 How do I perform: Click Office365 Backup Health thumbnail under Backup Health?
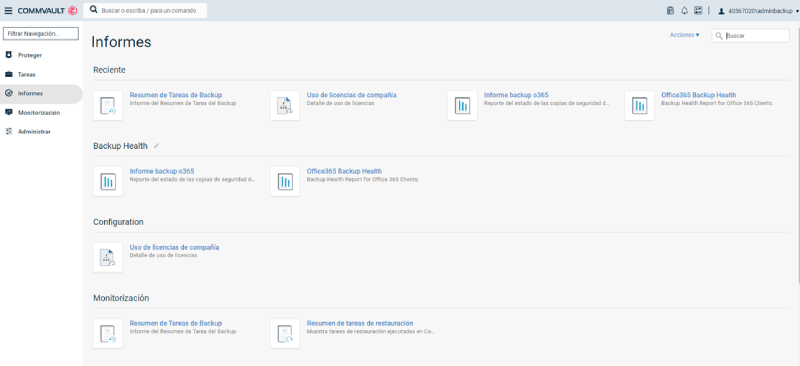(285, 181)
